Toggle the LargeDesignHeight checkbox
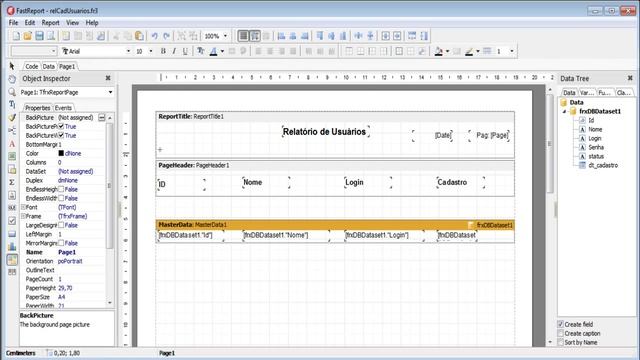Viewport: 640px width, 360px height. (61, 225)
